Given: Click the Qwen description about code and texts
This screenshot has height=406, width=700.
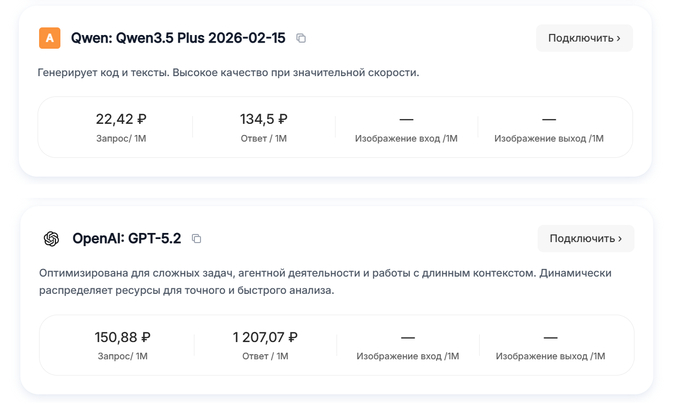Looking at the screenshot, I should [228, 73].
